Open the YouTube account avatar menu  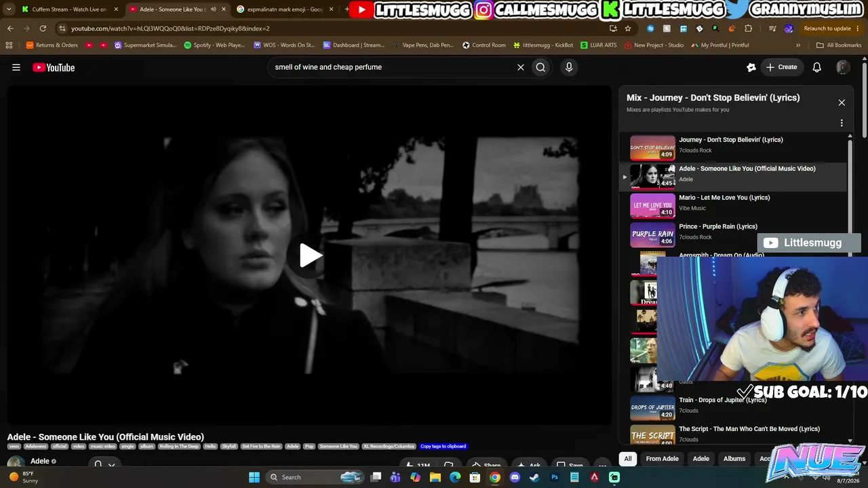(843, 67)
